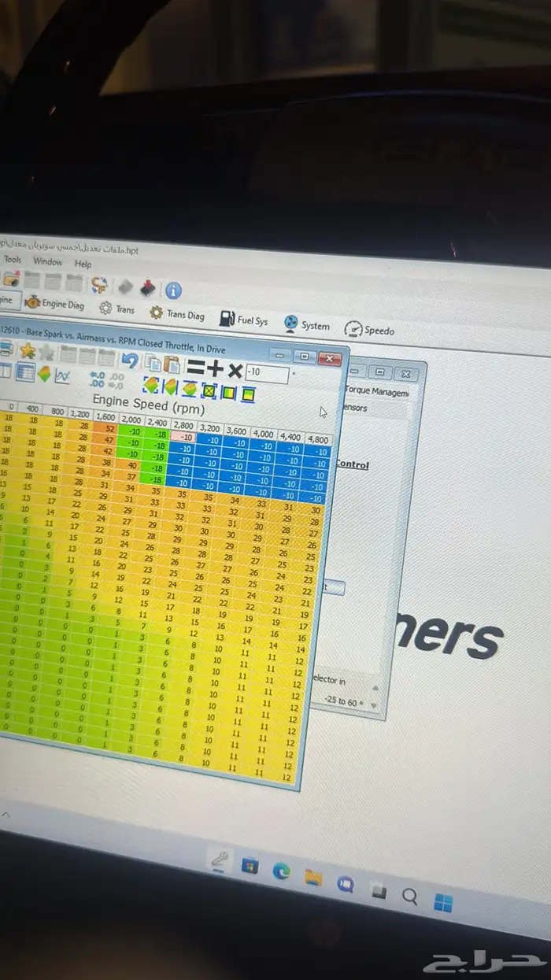Open Microsoft Store from the taskbar
Image resolution: width=551 pixels, height=980 pixels.
250,866
